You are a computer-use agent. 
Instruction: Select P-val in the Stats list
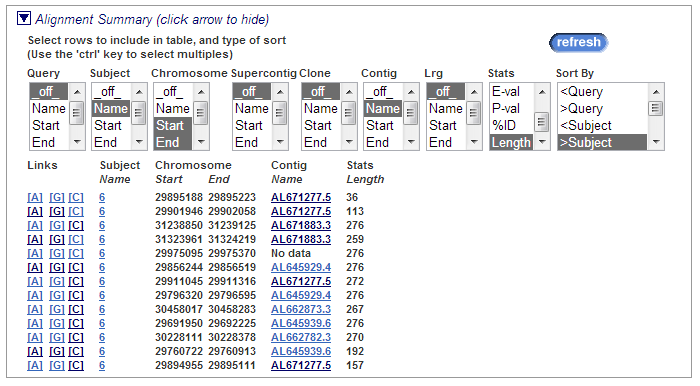pyautogui.click(x=512, y=108)
